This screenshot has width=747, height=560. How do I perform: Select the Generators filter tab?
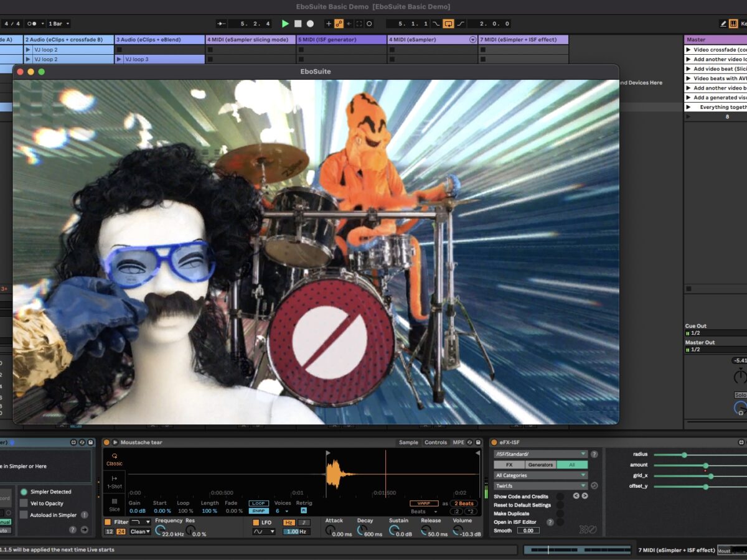[x=540, y=465]
